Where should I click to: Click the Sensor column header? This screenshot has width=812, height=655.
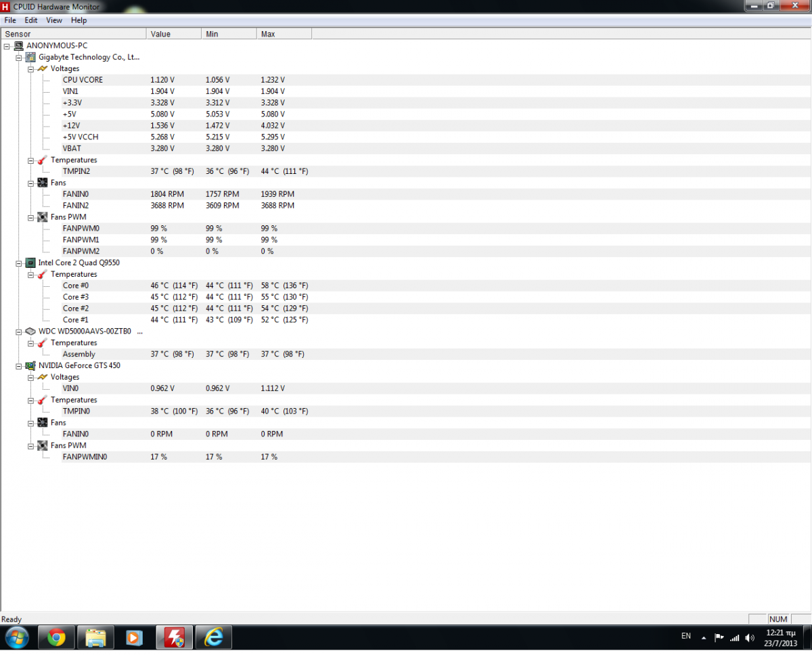click(73, 34)
